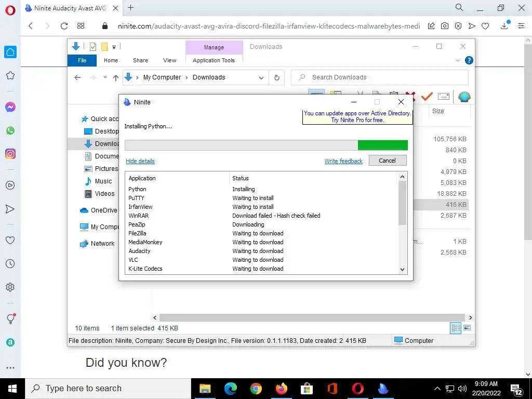
Task: Search tabs with magnifier icon
Action: 459,7
